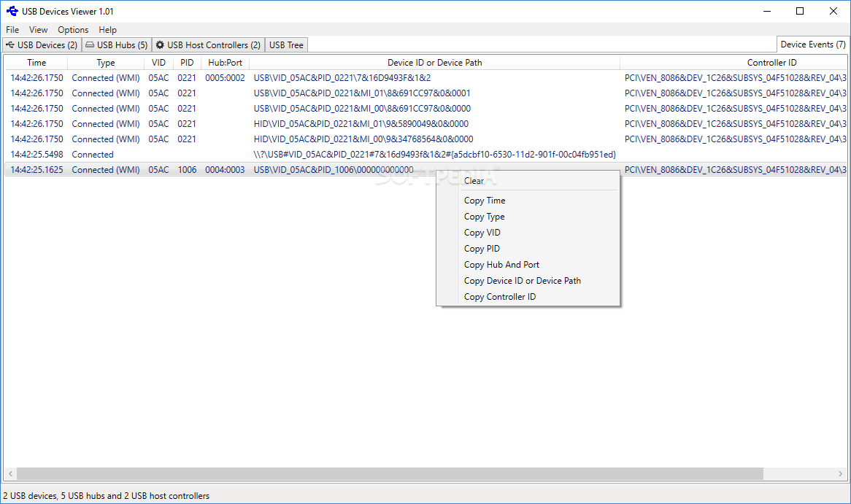Sort events by the Time column header

[36, 62]
